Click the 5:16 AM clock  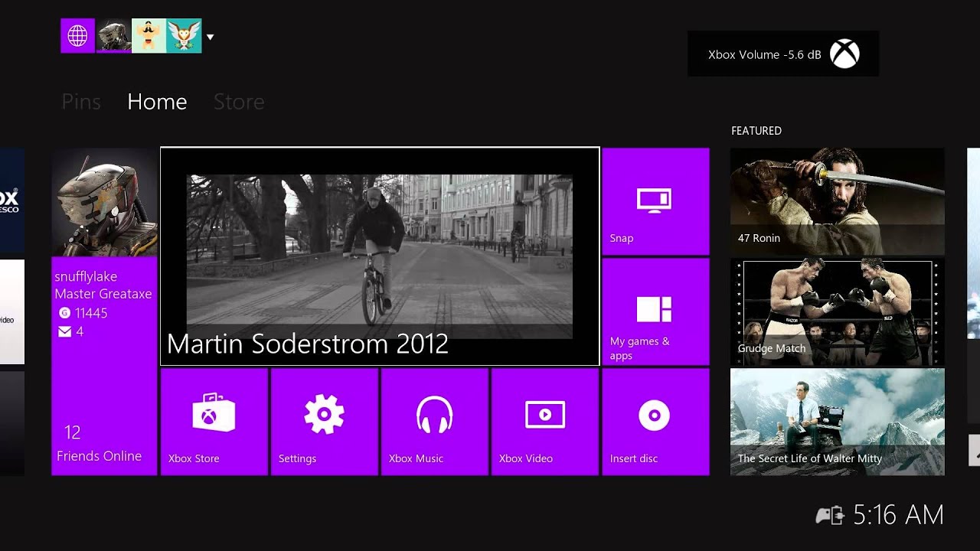(898, 515)
